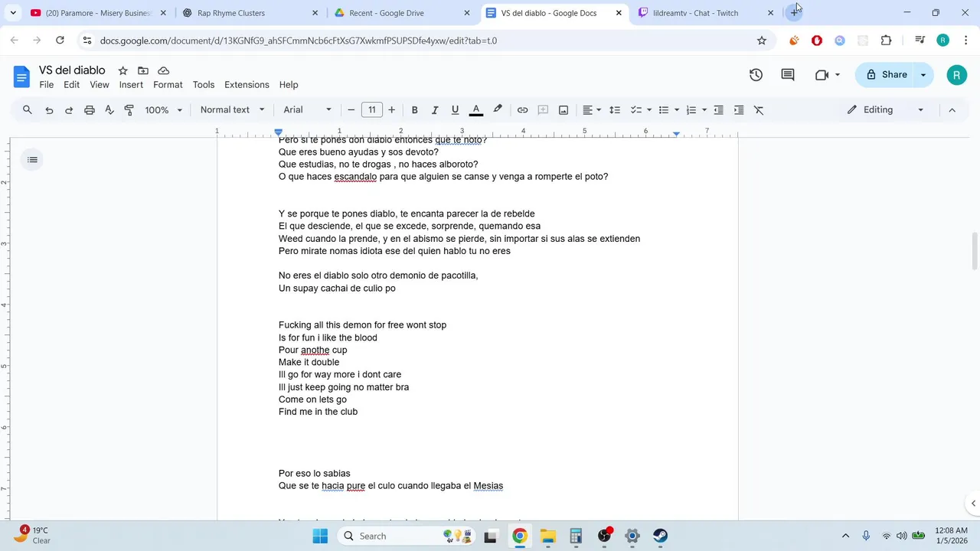Check the cloud document status icon
Screen dimensions: 980x551
point(163,70)
